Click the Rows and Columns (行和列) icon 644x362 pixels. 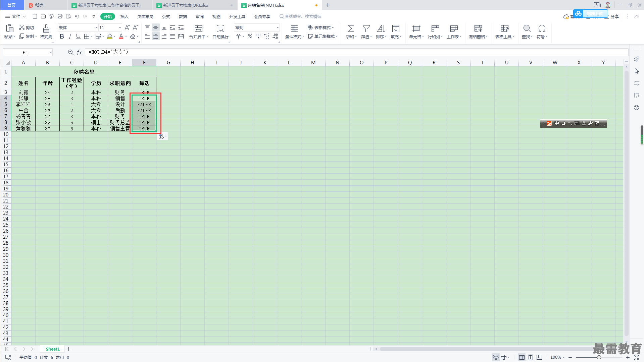(x=435, y=28)
